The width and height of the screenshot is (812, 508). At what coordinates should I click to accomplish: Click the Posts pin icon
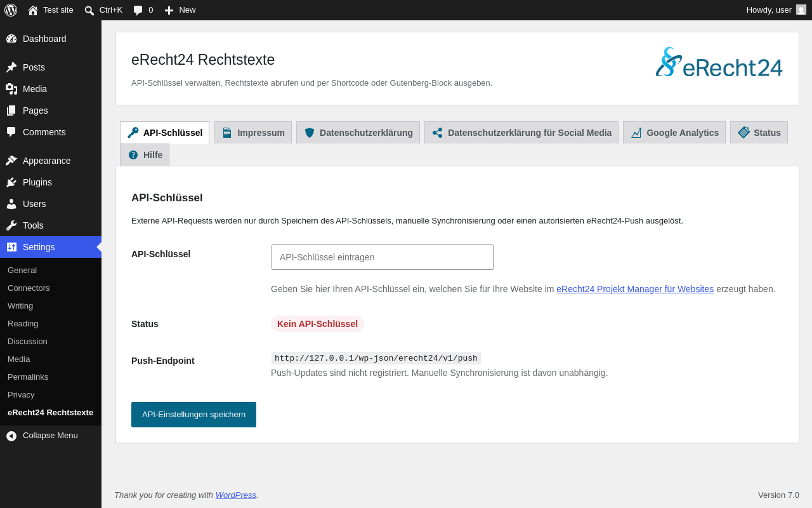point(11,67)
